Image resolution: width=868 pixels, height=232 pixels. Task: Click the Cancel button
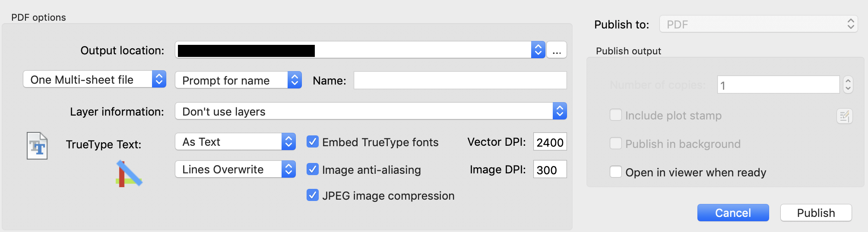(x=733, y=213)
